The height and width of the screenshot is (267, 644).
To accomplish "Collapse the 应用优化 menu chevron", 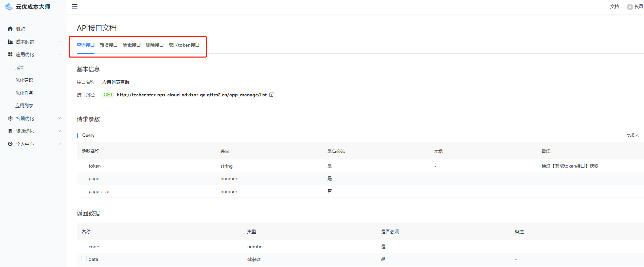I will 60,54.
